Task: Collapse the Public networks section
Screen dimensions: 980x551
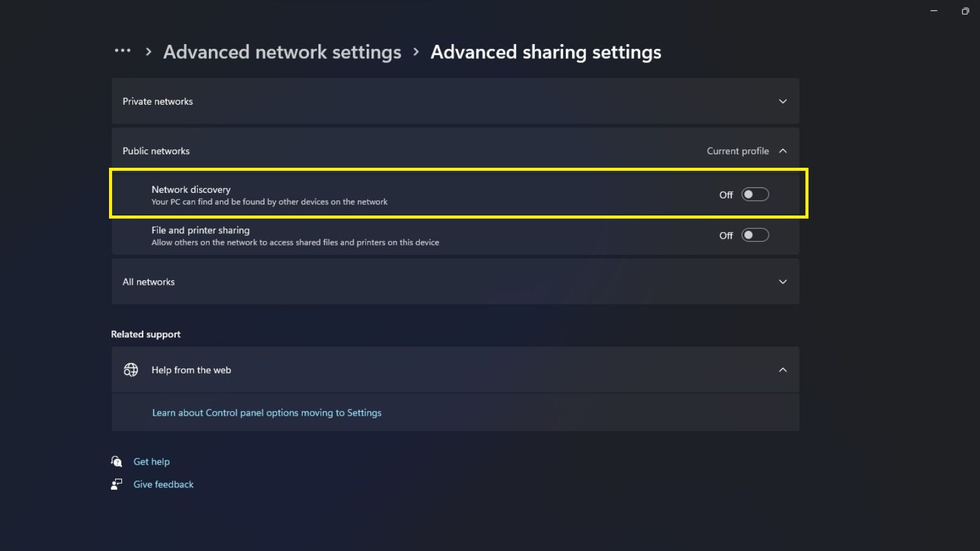Action: tap(782, 151)
